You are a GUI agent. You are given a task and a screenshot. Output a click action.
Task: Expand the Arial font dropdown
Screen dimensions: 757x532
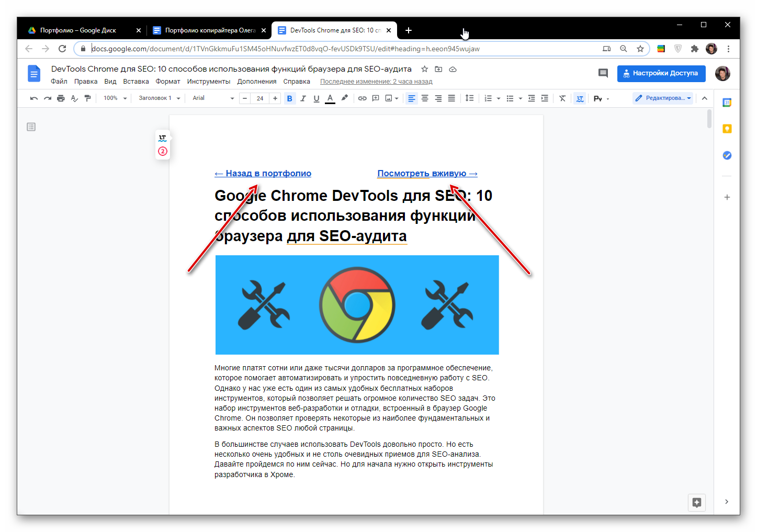coord(213,98)
